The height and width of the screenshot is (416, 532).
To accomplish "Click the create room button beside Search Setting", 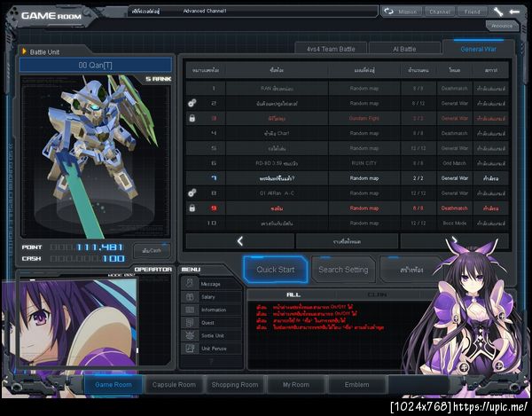I will [411, 270].
